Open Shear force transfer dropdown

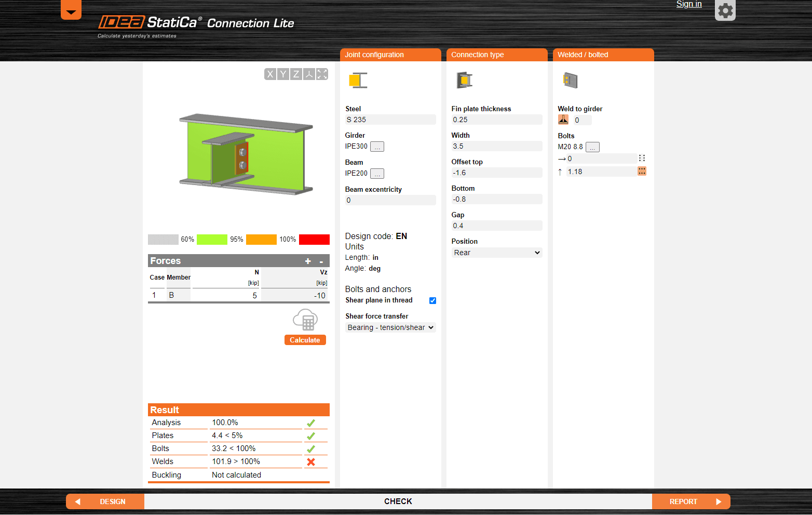(390, 327)
